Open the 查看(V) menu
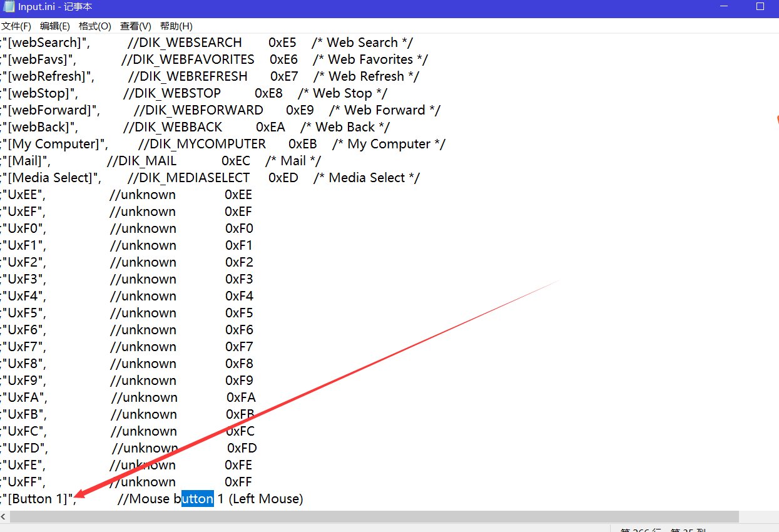 (135, 26)
